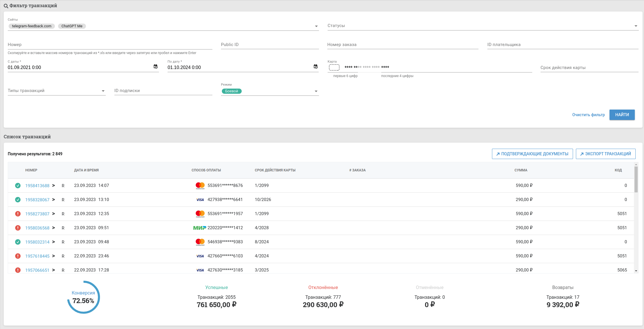Click the СУММА column header
The image size is (644, 329).
coord(521,170)
